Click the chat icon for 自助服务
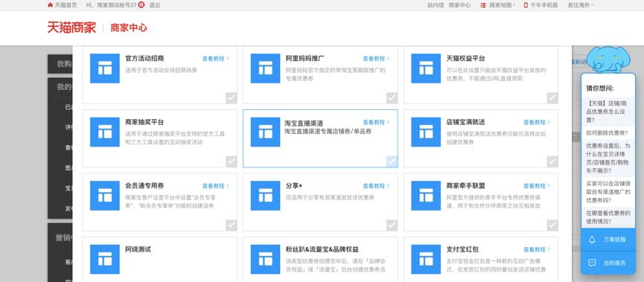The width and height of the screenshot is (644, 282). point(592,263)
